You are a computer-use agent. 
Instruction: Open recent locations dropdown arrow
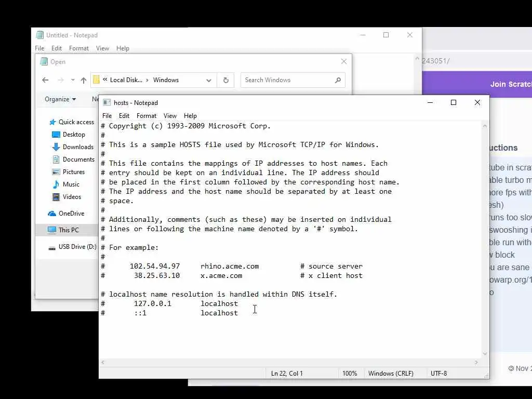coord(73,80)
